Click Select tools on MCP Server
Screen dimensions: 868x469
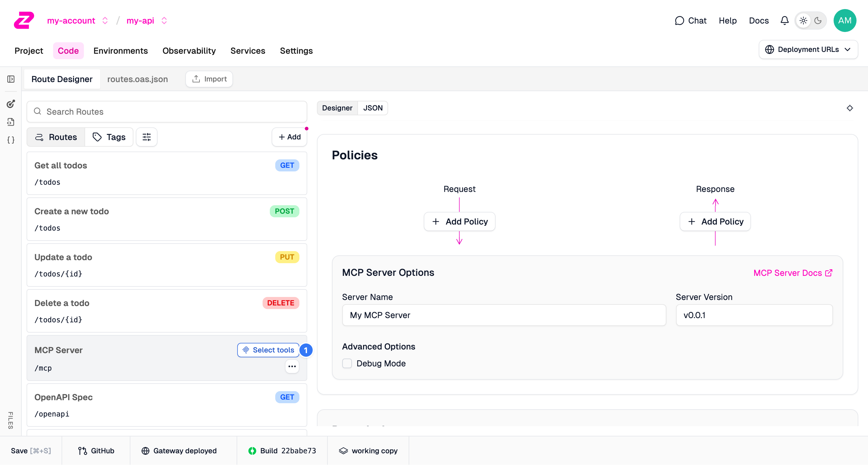(268, 350)
